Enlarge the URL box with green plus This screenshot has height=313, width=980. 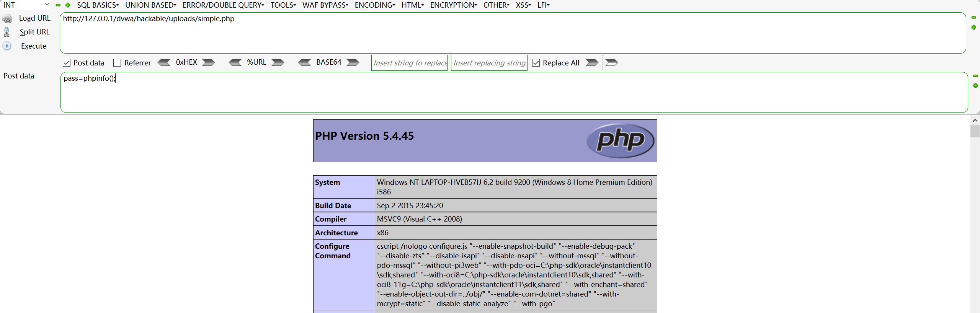pyautogui.click(x=974, y=27)
